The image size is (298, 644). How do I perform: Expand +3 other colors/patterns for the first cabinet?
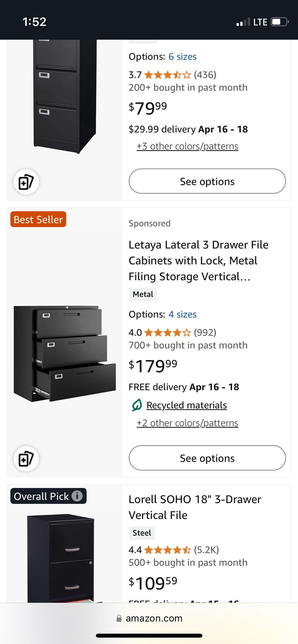pos(187,146)
